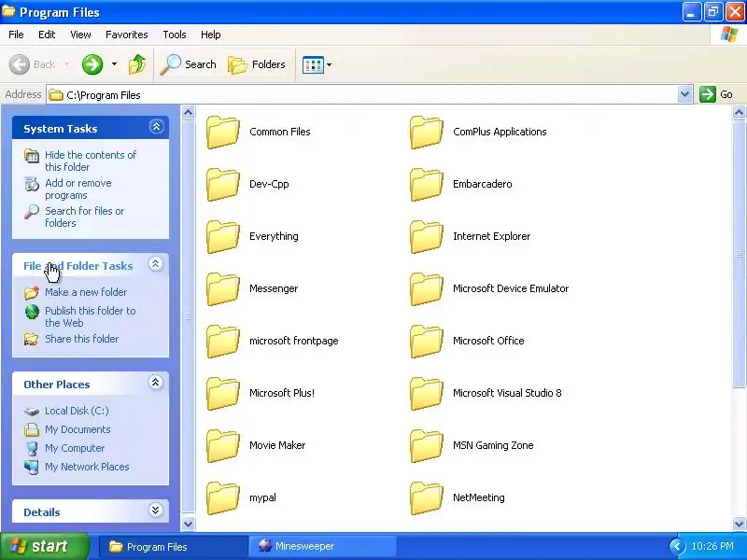The width and height of the screenshot is (747, 560).
Task: Click Publish this folder to the Web
Action: click(x=90, y=316)
